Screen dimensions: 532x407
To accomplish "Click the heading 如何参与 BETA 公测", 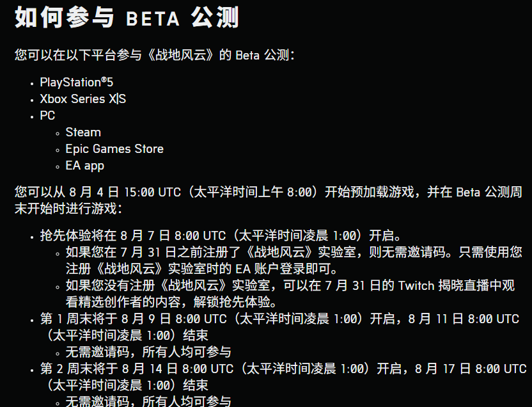I will pos(127,17).
